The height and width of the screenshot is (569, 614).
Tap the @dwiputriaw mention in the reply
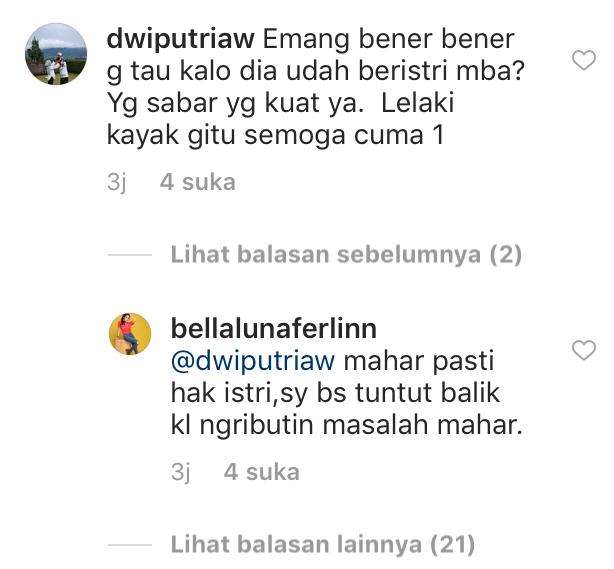click(x=253, y=361)
